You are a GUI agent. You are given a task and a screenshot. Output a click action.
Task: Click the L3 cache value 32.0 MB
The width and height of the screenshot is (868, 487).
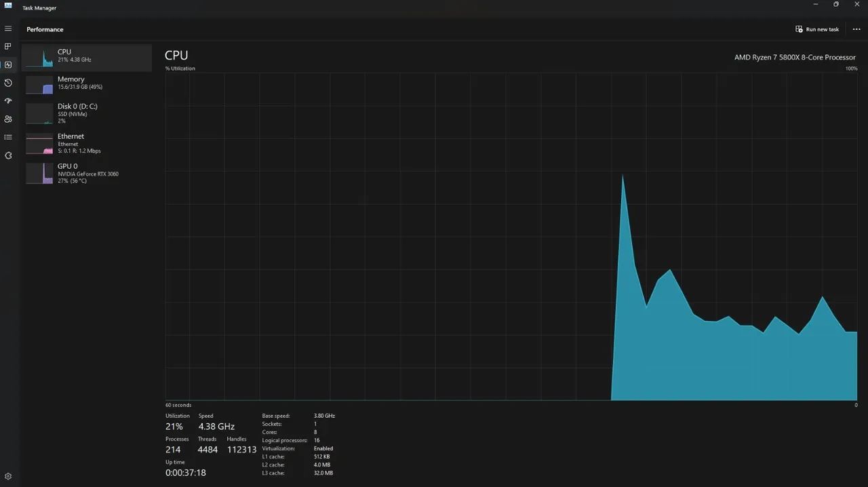pyautogui.click(x=323, y=473)
